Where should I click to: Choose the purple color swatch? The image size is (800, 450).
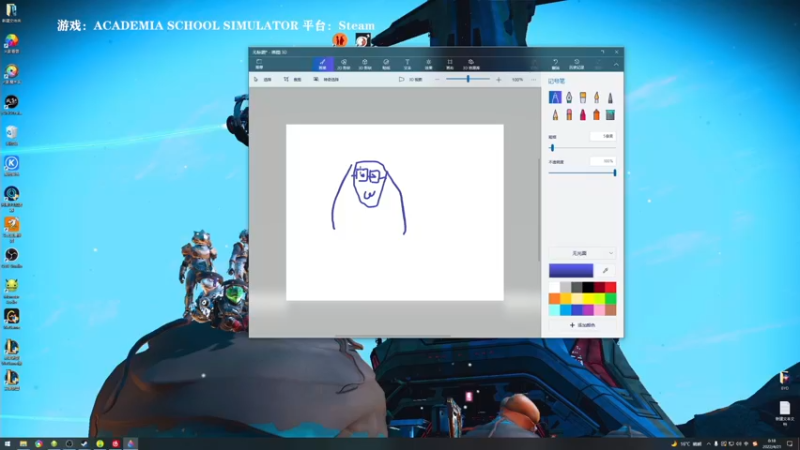pyautogui.click(x=588, y=310)
